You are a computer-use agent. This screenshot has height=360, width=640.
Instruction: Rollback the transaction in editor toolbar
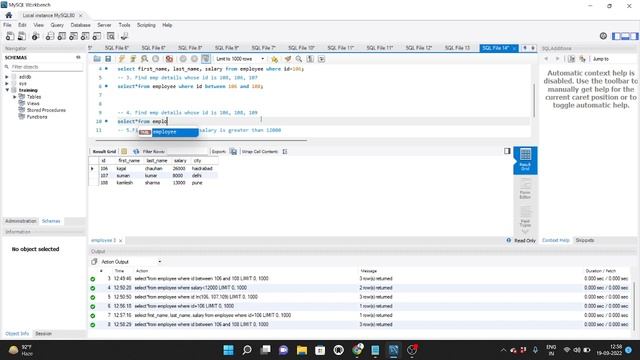tap(194, 59)
